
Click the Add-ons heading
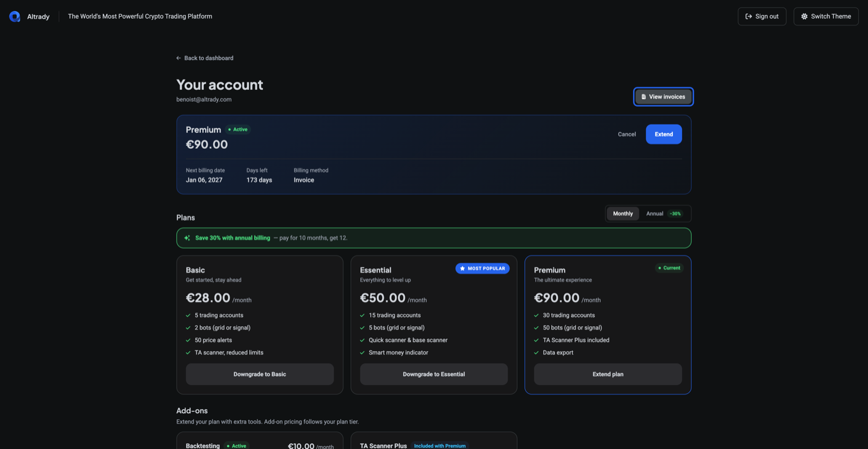tap(192, 411)
